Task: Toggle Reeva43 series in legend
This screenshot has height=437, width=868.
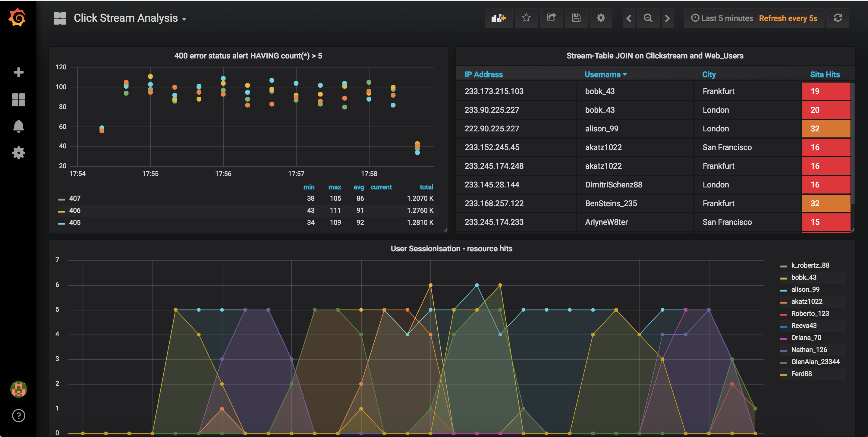Action: [804, 326]
